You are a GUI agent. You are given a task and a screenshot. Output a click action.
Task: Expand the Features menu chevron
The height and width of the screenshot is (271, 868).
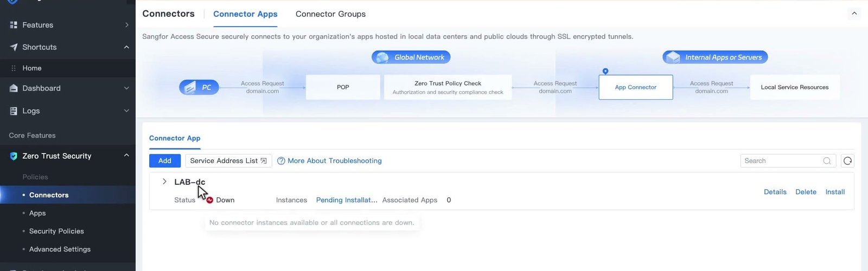pos(126,25)
